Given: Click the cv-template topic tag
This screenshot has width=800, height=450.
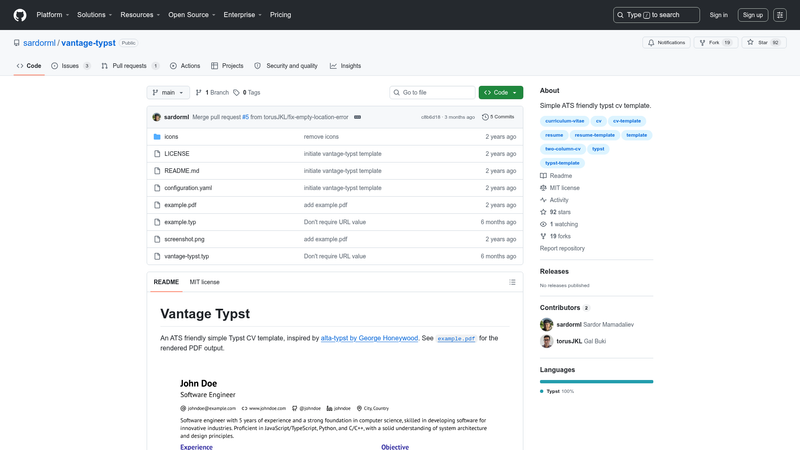Looking at the screenshot, I should pyautogui.click(x=627, y=121).
